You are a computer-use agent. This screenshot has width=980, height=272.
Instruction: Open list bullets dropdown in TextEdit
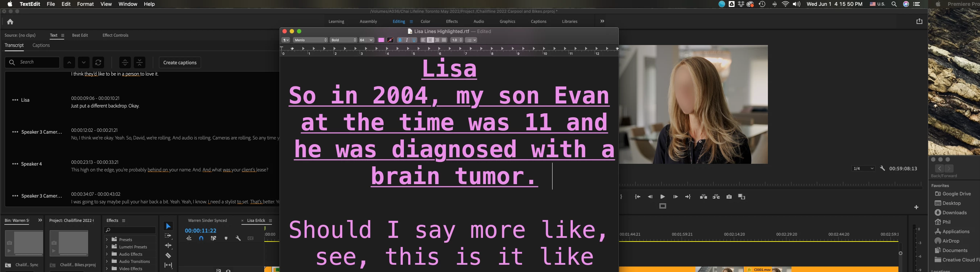click(x=471, y=40)
